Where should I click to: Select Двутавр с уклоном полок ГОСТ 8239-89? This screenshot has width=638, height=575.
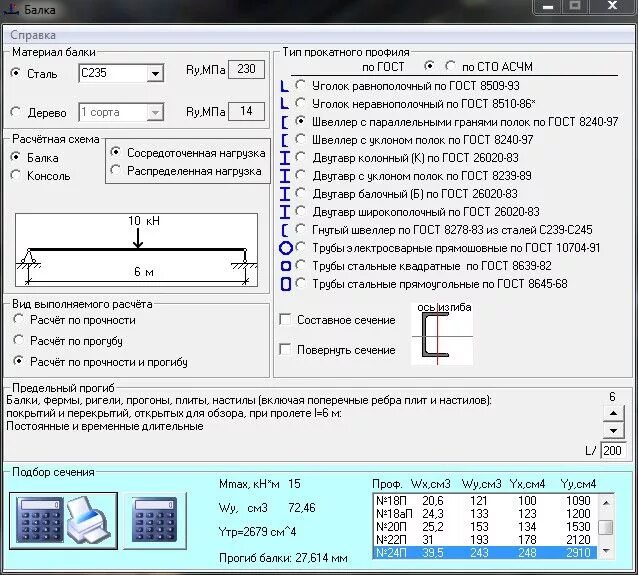coord(300,175)
